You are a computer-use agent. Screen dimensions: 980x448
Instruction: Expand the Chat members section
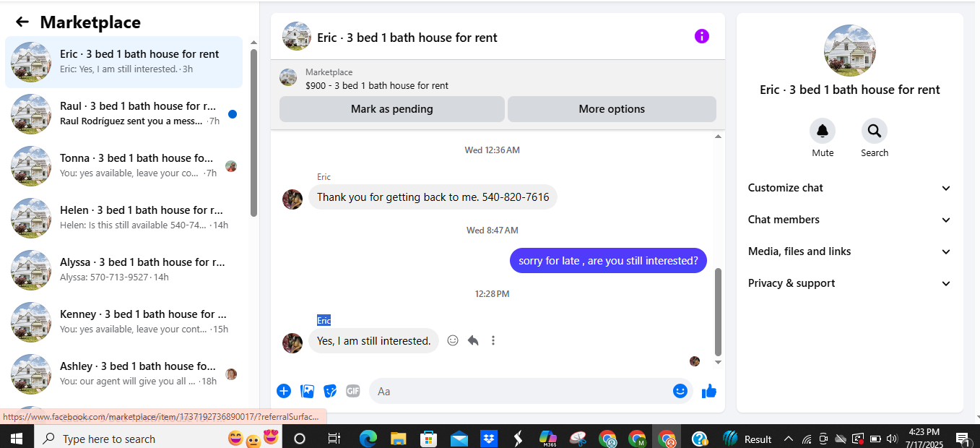pos(849,220)
